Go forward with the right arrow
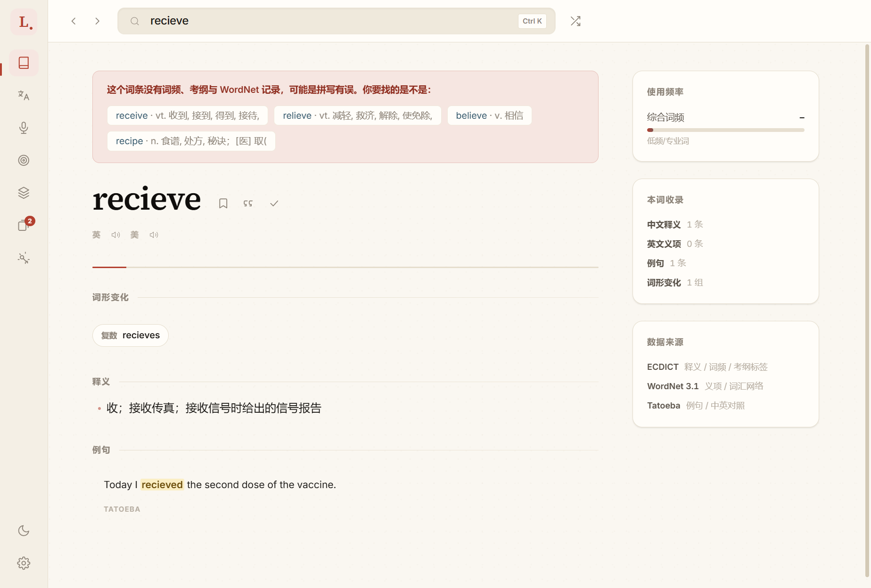Viewport: 871px width, 588px height. pyautogui.click(x=97, y=21)
